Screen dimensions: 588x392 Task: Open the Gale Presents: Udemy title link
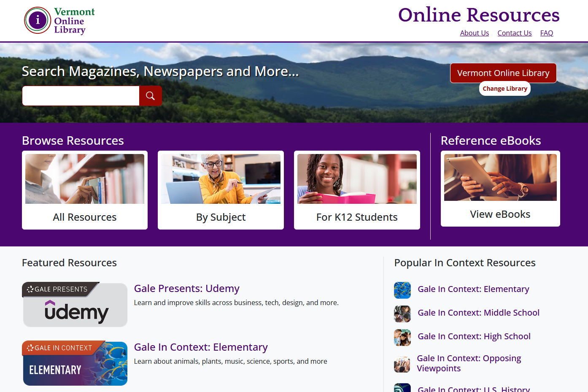tap(187, 289)
